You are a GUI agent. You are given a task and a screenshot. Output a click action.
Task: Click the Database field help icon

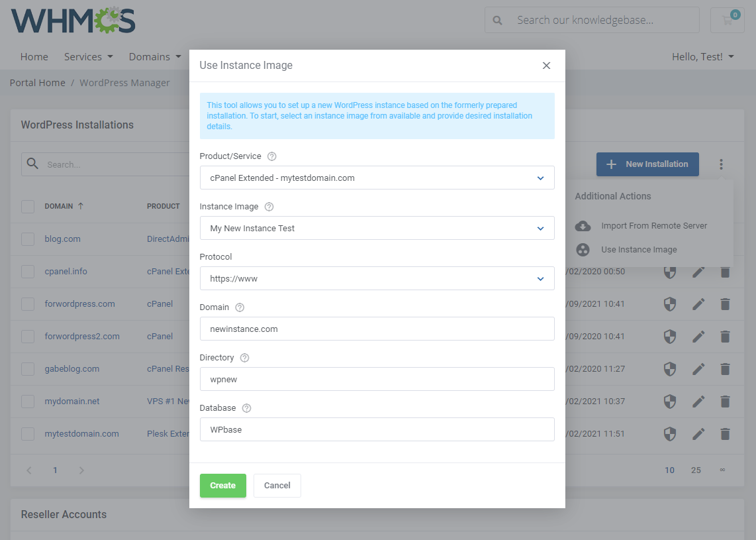tap(246, 408)
